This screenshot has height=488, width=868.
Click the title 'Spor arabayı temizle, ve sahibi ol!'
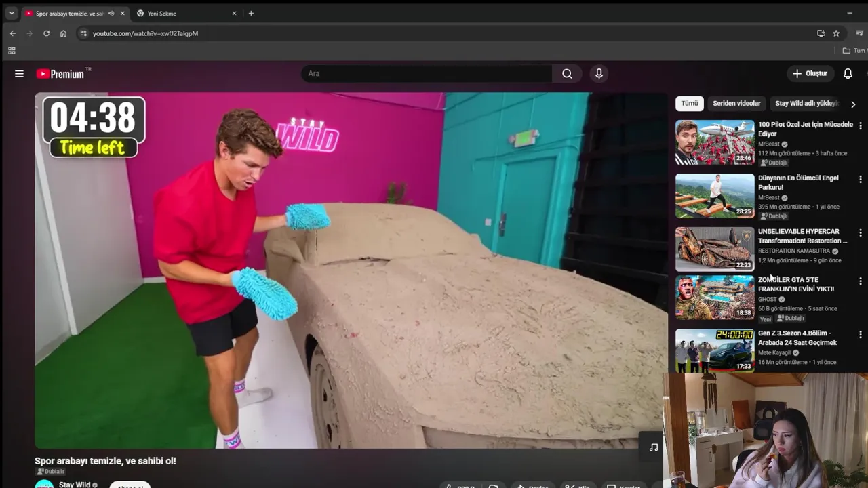(106, 461)
